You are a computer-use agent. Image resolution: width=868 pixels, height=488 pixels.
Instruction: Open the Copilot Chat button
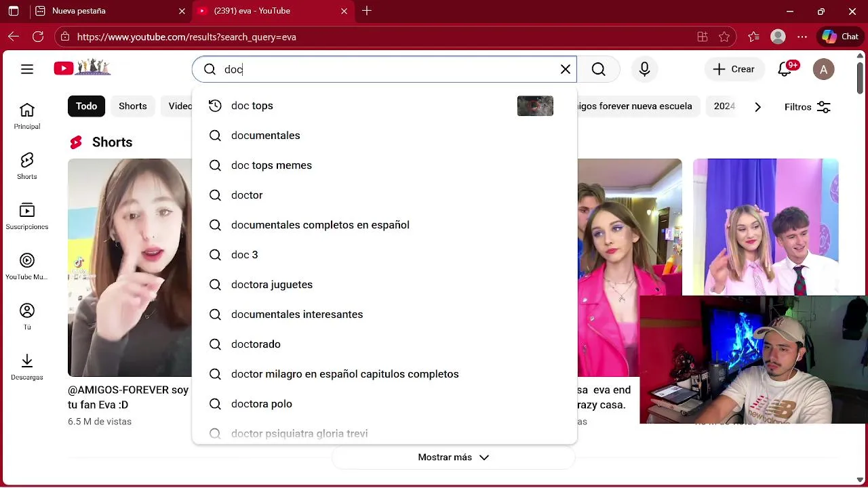[x=841, y=37]
